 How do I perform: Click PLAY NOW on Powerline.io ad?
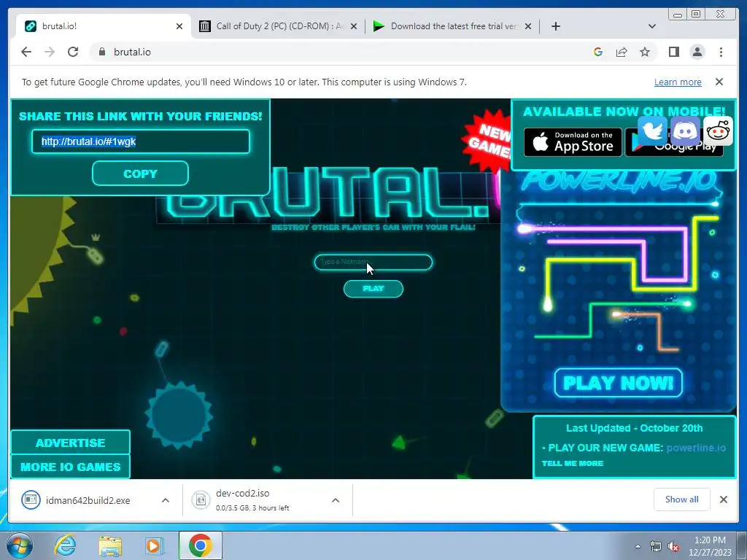pos(619,383)
